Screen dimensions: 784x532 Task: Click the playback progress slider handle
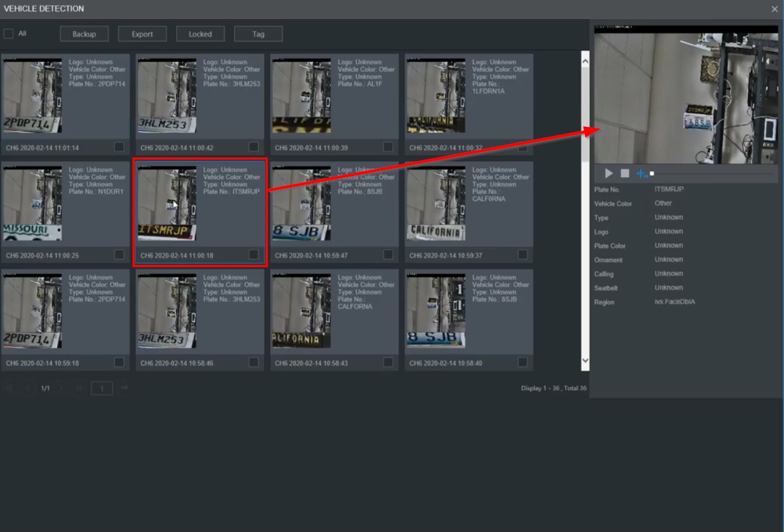(652, 172)
